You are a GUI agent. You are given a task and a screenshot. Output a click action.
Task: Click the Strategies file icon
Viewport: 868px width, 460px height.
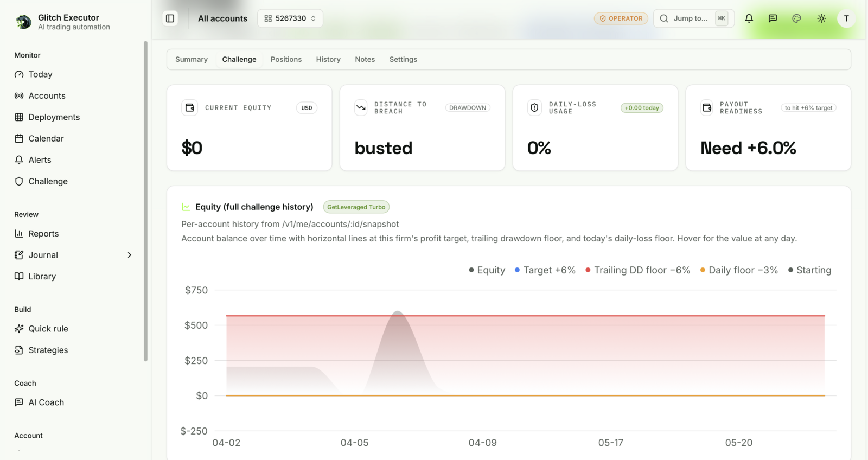pos(19,350)
